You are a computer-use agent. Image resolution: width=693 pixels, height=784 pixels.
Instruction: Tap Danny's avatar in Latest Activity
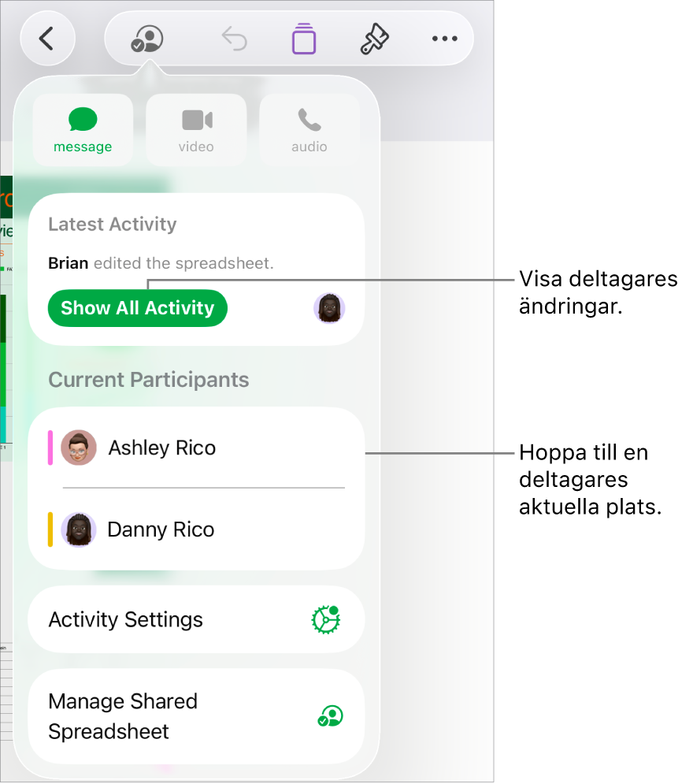click(329, 308)
